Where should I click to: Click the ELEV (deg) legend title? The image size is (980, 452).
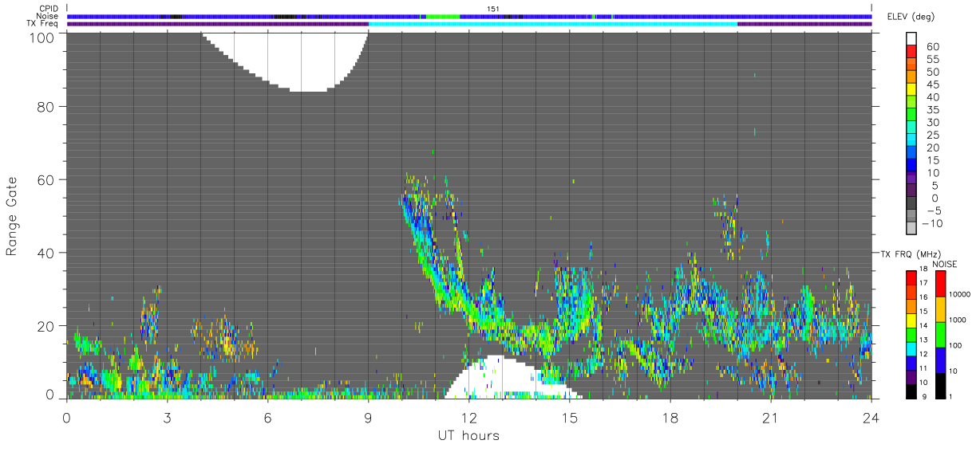[x=911, y=17]
